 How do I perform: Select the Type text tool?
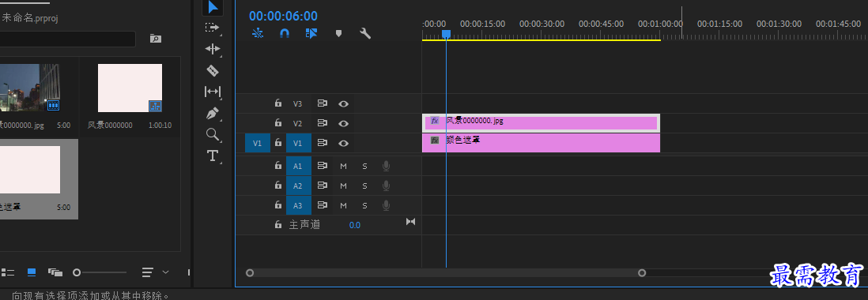pos(213,156)
